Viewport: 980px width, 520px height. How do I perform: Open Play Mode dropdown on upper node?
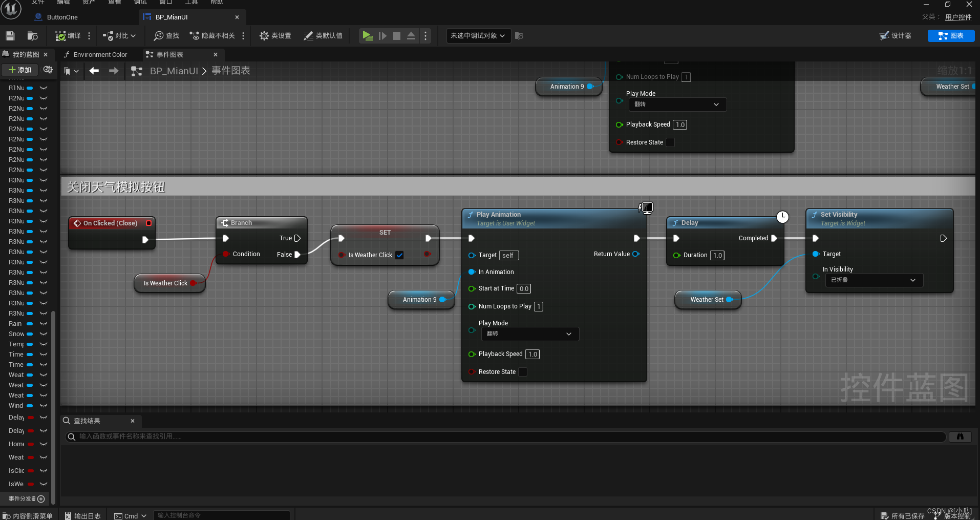(x=677, y=105)
